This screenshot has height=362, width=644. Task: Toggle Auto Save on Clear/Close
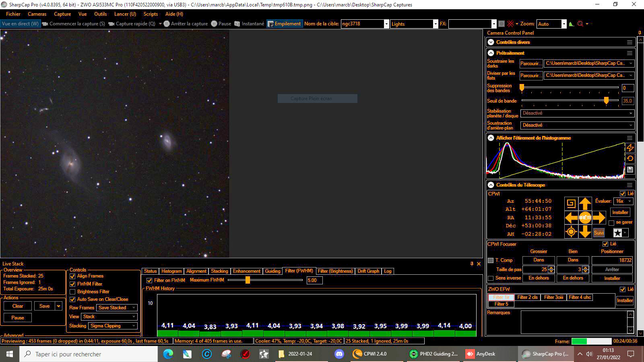point(72,299)
